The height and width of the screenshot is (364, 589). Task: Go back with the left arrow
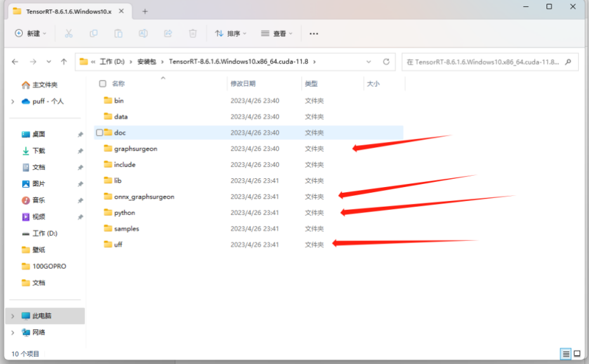coord(15,62)
